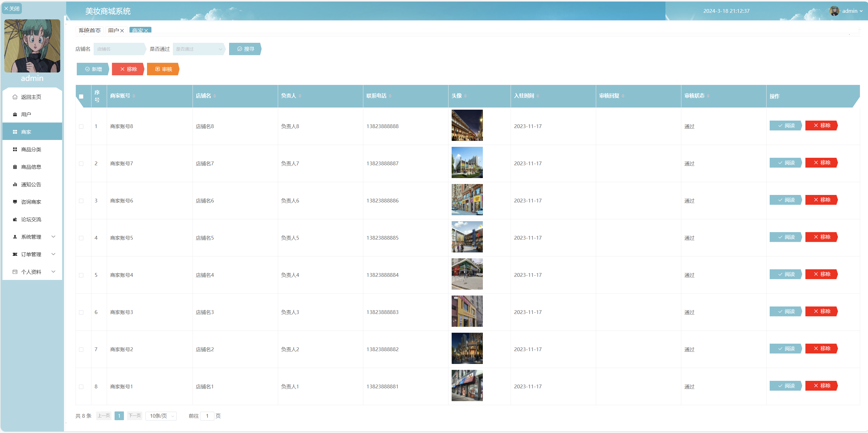Toggle the select-all checkbox in table header
The height and width of the screenshot is (433, 868).
click(x=81, y=97)
